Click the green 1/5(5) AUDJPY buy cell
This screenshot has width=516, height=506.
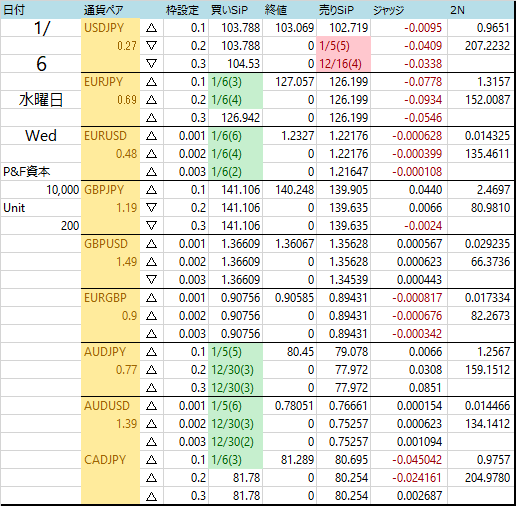point(236,352)
